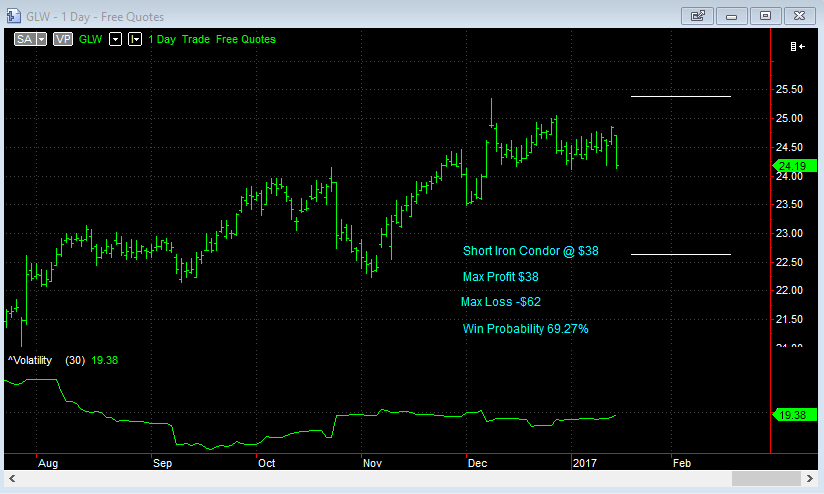The width and height of the screenshot is (824, 494).
Task: Click the 1 Day interval label
Action: coord(162,39)
